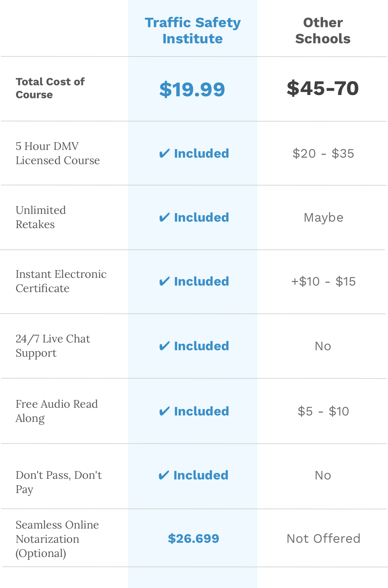The image size is (388, 588).
Task: Click the 24/7 Live Chat Support checkmark
Action: coord(164,346)
